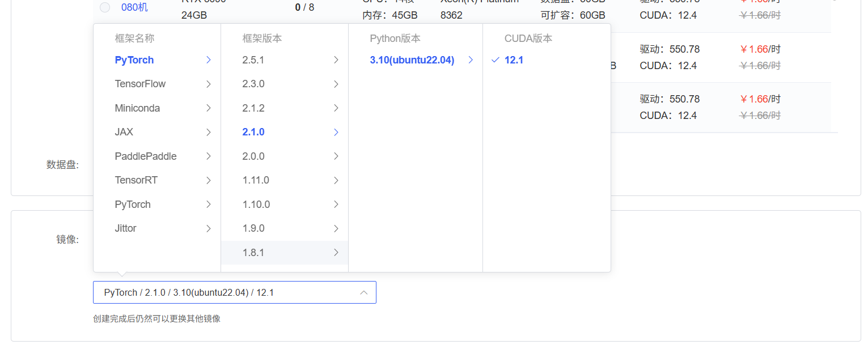Image resolution: width=868 pixels, height=345 pixels.
Task: Expand the PaddlePaddle chevron arrow
Action: click(x=209, y=156)
